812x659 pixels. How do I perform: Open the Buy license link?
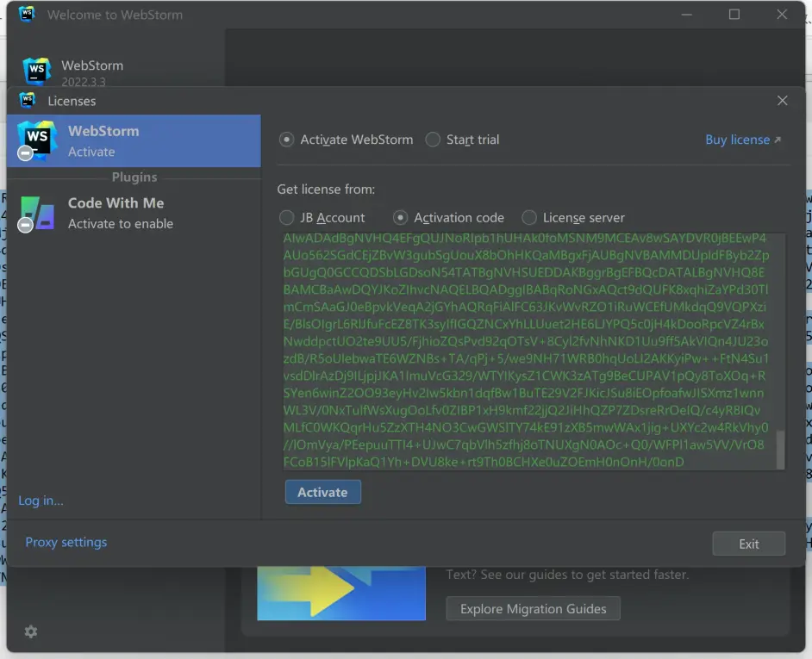[x=742, y=140]
